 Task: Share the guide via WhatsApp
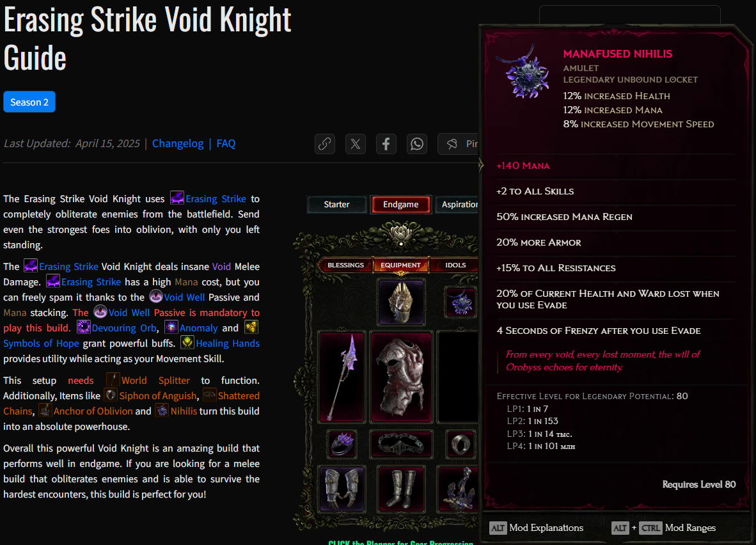coord(417,144)
